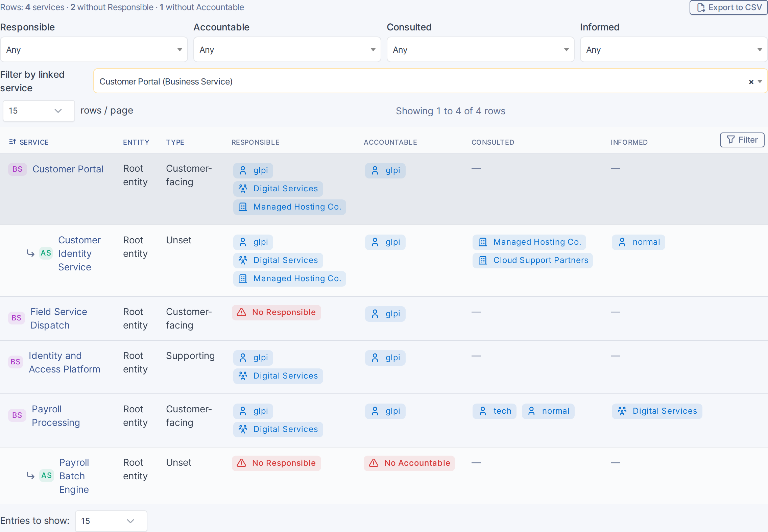This screenshot has height=532, width=768.
Task: Open the rows per page selector
Action: (x=39, y=111)
